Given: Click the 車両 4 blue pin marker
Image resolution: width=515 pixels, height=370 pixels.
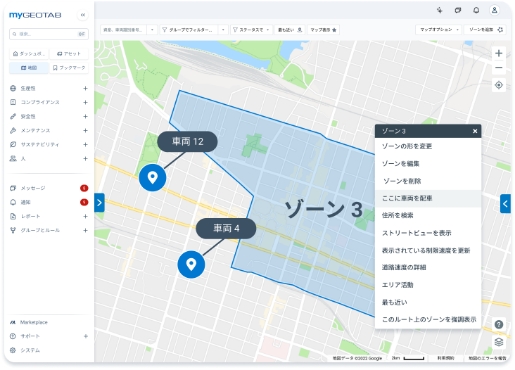Looking at the screenshot, I should [x=191, y=264].
